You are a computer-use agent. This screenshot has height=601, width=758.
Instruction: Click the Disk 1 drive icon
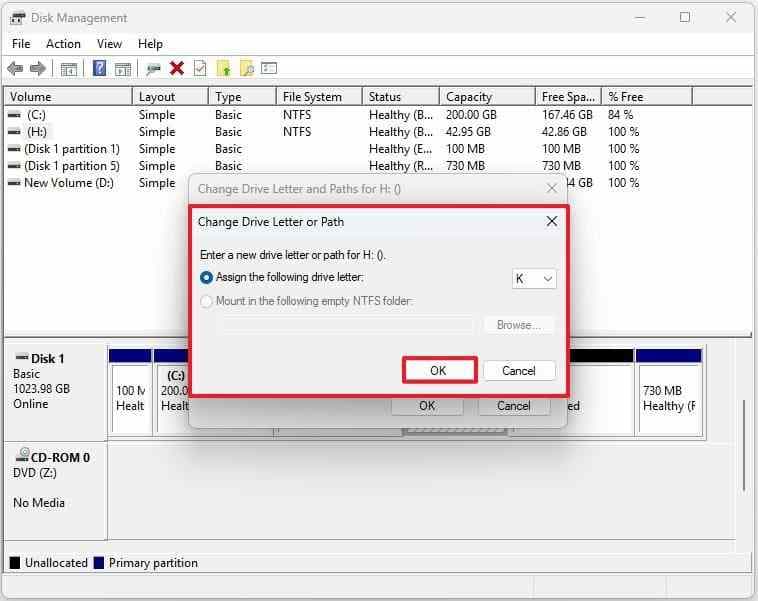click(x=22, y=358)
